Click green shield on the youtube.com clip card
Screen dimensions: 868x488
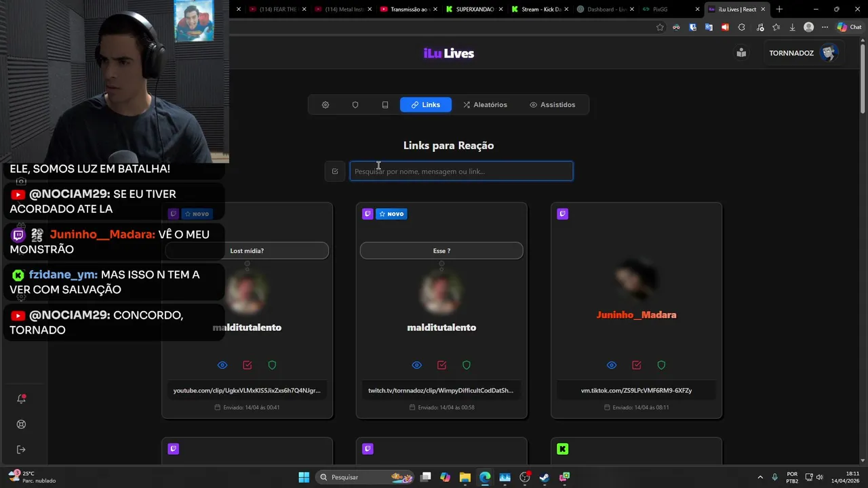272,365
